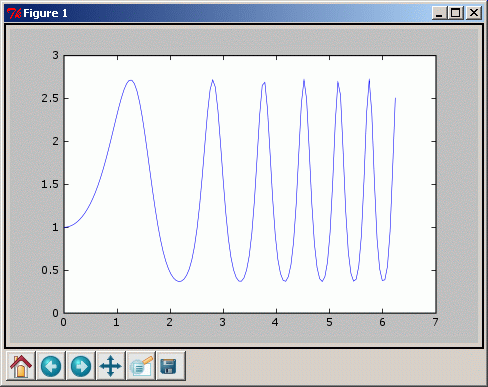Viewport: 488px width, 387px height.
Task: Go forward to next view arrow
Action: click(x=81, y=366)
